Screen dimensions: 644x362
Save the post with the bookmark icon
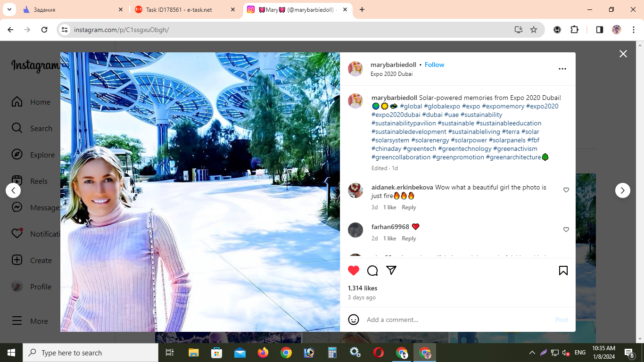(x=563, y=271)
